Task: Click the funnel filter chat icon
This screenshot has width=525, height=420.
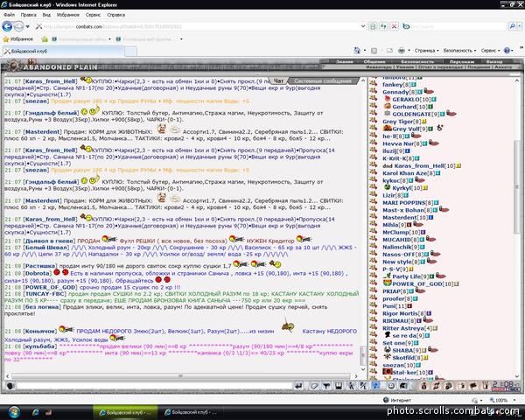Action: pos(325,386)
